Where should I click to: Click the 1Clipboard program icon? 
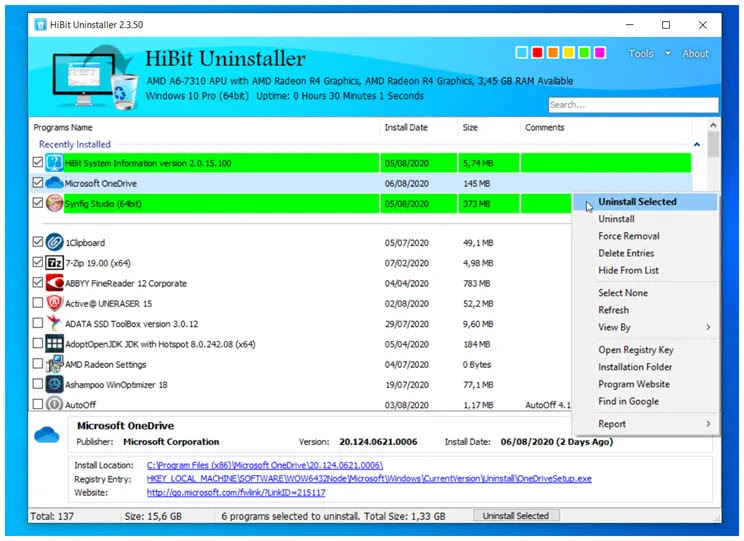click(x=54, y=242)
